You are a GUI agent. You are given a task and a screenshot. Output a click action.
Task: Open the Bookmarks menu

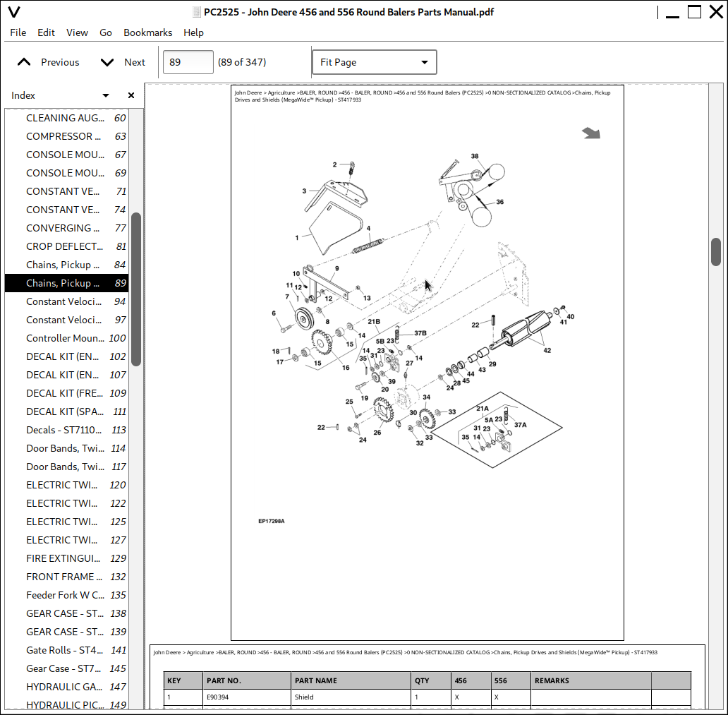coord(147,32)
